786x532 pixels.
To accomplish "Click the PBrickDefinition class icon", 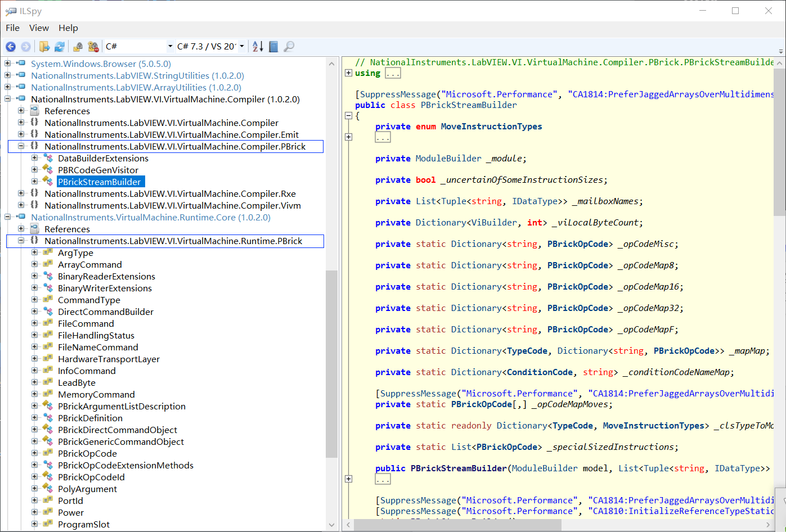I will point(48,418).
